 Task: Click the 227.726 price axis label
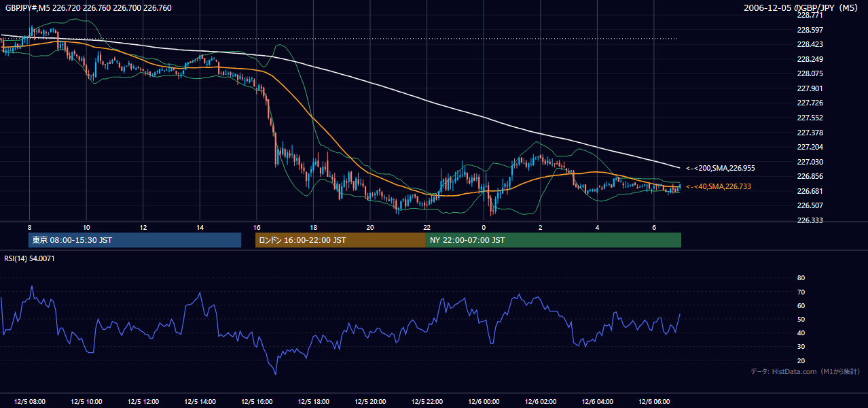[809, 103]
